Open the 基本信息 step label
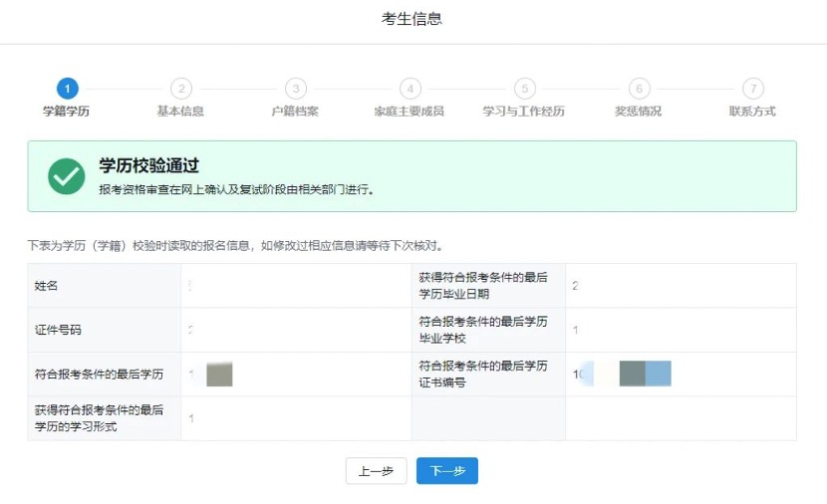 180,112
